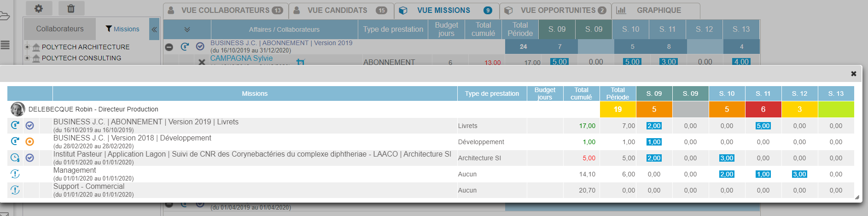Click red S. 11 workload cell showing 6
868x216 pixels.
(x=763, y=109)
